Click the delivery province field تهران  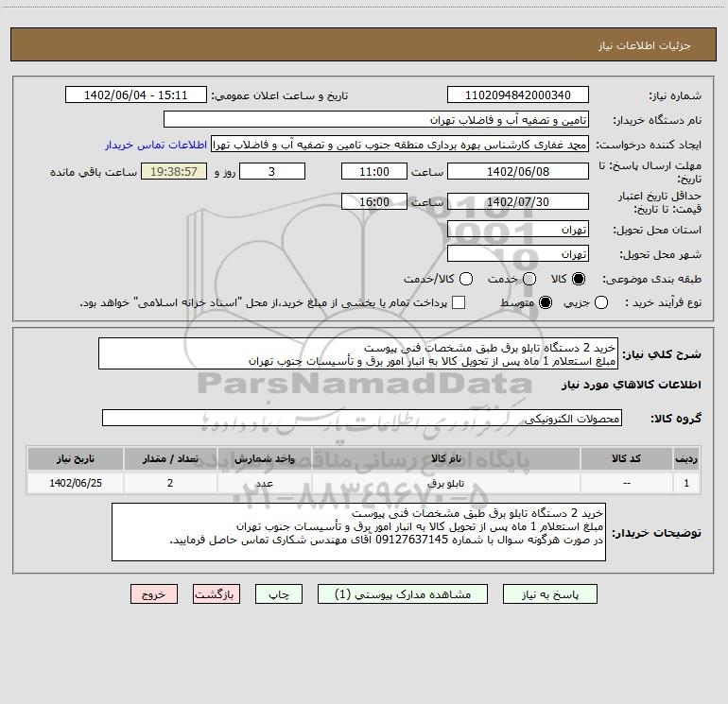[x=518, y=230]
